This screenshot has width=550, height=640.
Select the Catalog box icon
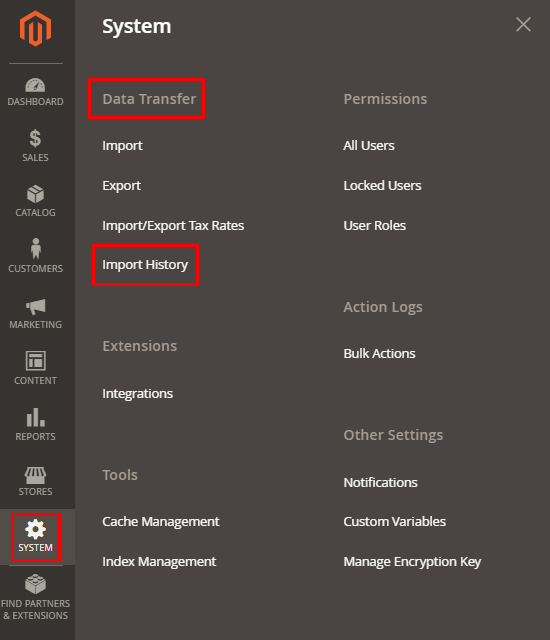pyautogui.click(x=35, y=194)
